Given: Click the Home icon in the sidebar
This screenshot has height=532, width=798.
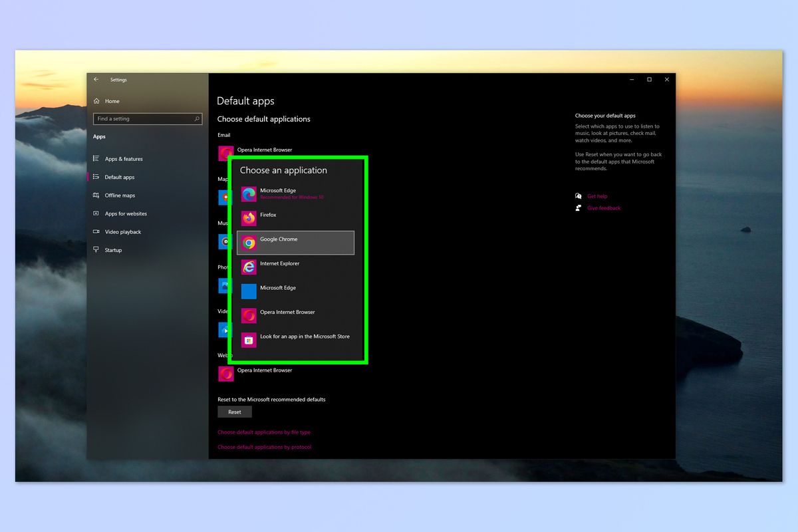Looking at the screenshot, I should (x=97, y=101).
